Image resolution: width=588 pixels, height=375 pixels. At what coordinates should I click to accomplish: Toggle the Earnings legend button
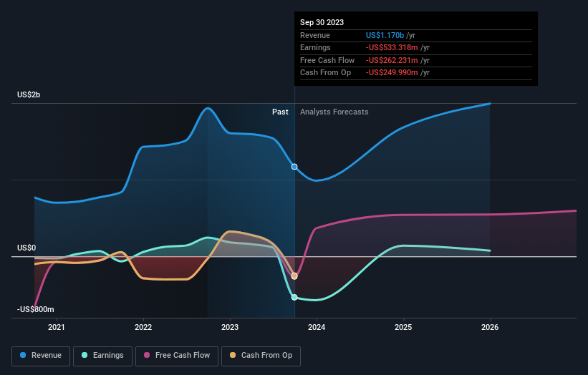click(x=102, y=356)
